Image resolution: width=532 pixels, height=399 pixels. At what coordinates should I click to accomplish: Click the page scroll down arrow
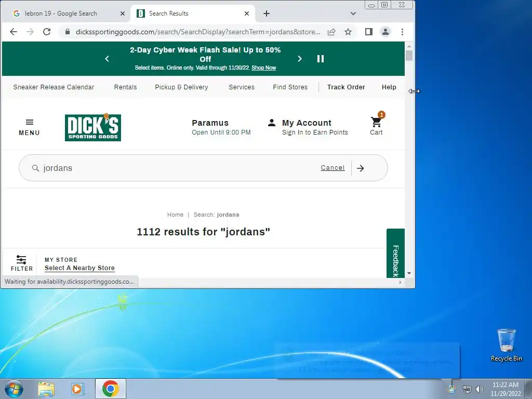409,273
